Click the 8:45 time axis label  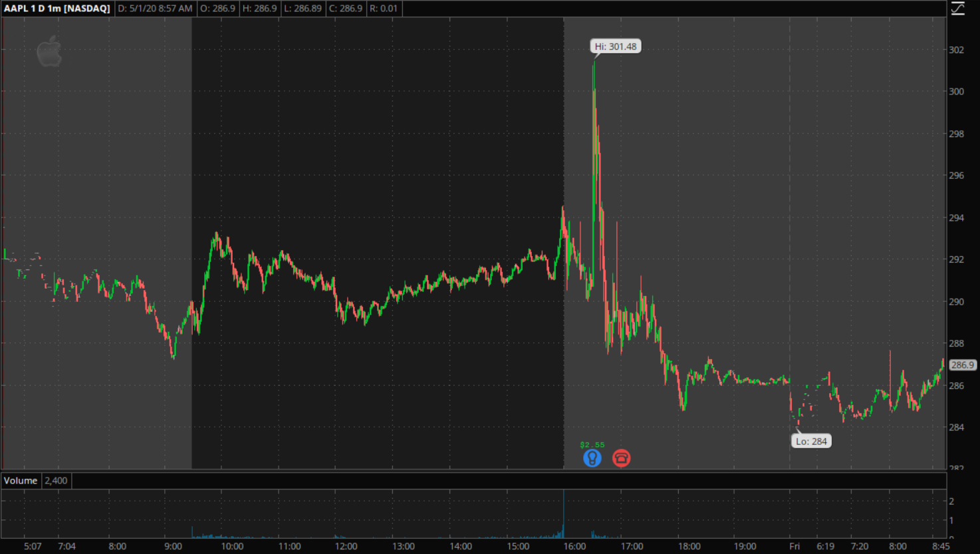(x=941, y=547)
